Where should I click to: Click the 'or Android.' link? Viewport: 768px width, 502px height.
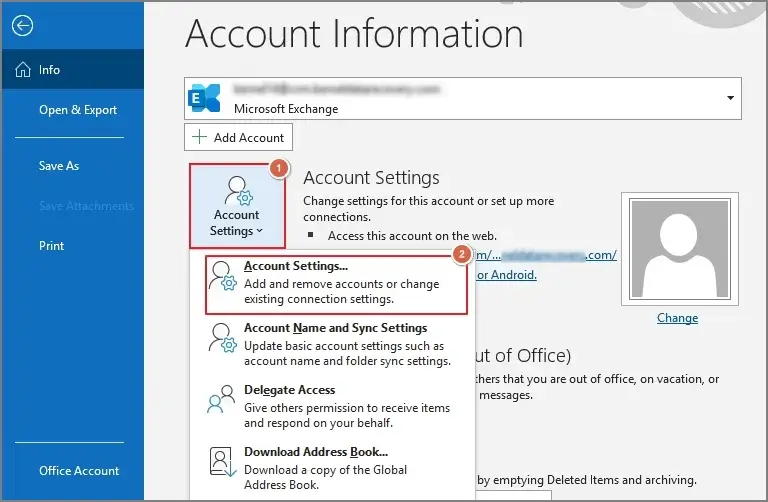507,275
